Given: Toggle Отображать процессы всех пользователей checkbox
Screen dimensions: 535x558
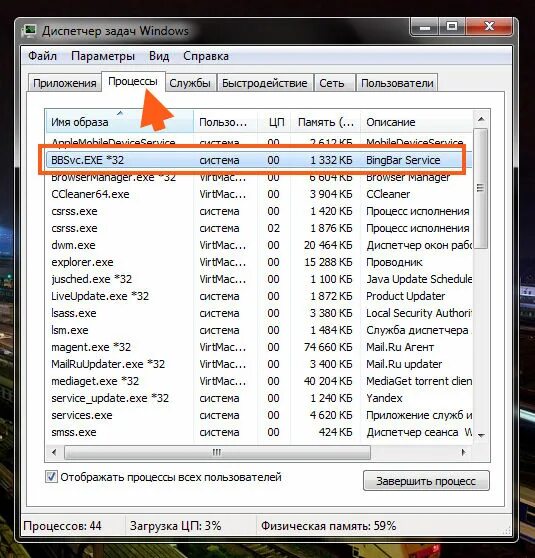Looking at the screenshot, I should [x=51, y=477].
